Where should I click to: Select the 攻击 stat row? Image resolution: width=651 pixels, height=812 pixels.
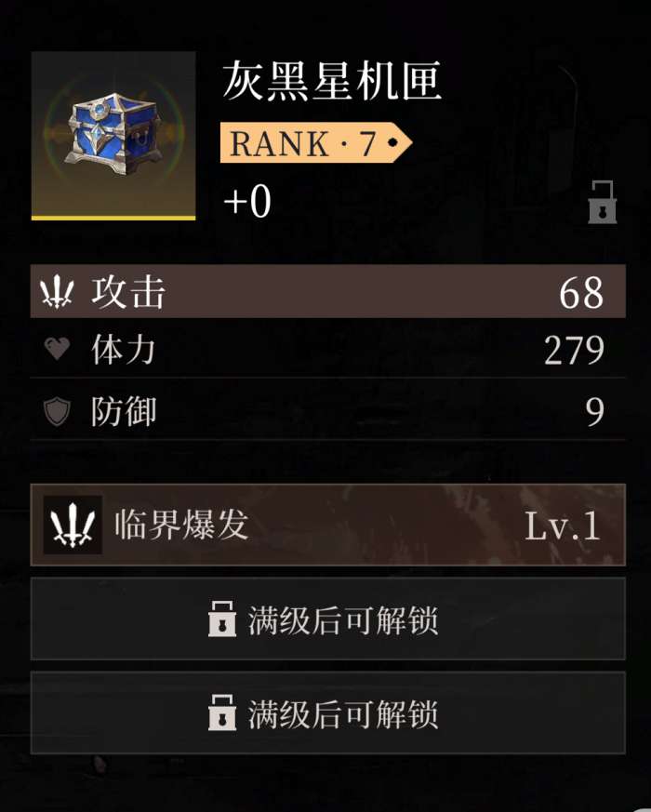[x=328, y=291]
